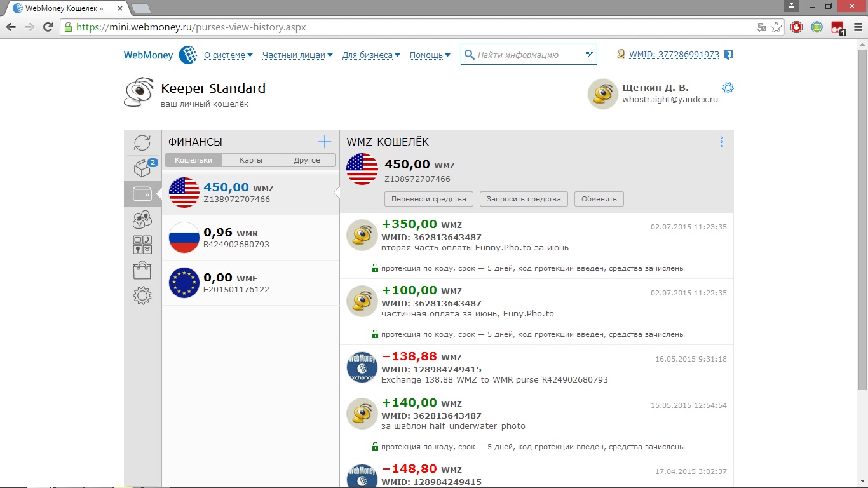Image resolution: width=868 pixels, height=488 pixels.
Task: Open the contacts icon in the sidebar
Action: 142,219
